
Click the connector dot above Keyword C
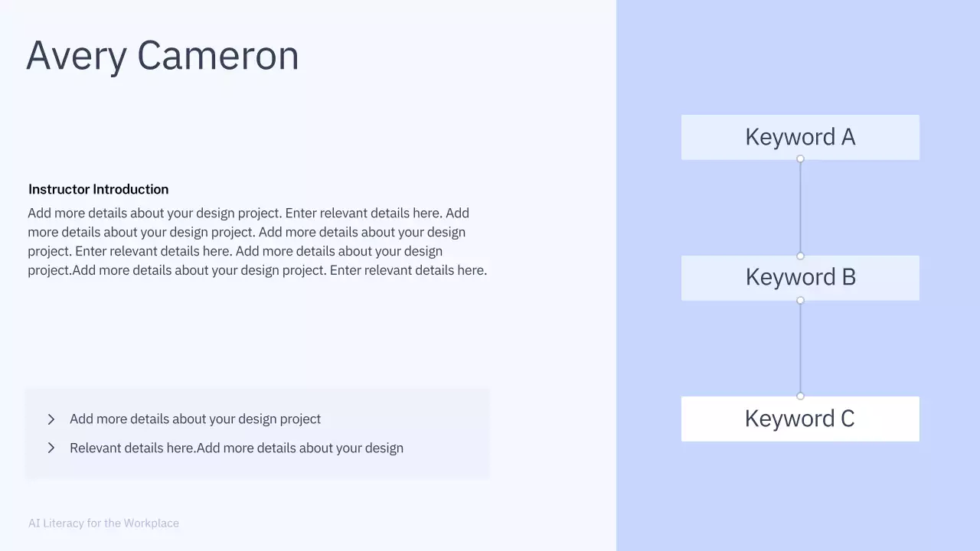click(x=800, y=396)
